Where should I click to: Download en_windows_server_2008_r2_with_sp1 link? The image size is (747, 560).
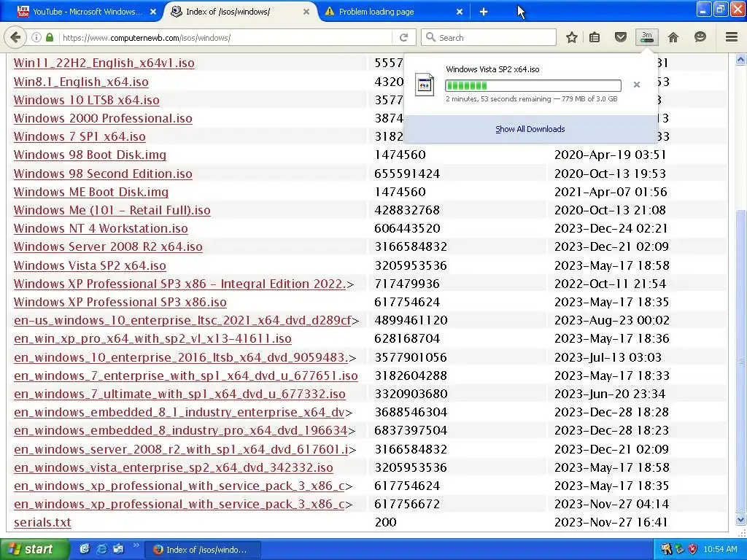[181, 449]
